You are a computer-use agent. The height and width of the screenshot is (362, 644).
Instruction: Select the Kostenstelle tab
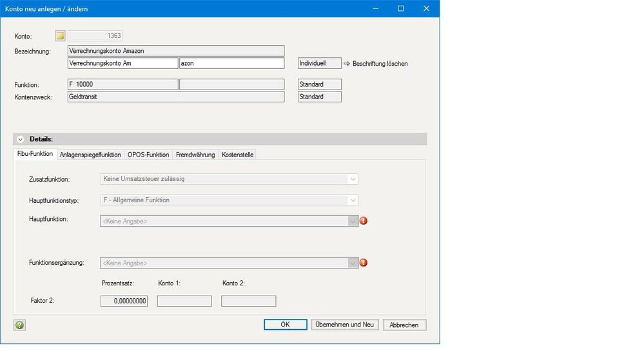pyautogui.click(x=237, y=155)
